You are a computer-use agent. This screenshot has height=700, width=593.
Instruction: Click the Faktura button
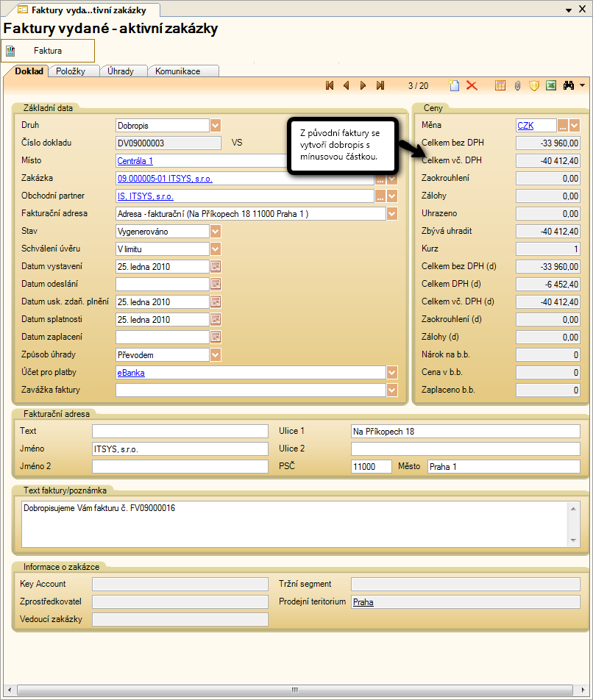[x=48, y=51]
